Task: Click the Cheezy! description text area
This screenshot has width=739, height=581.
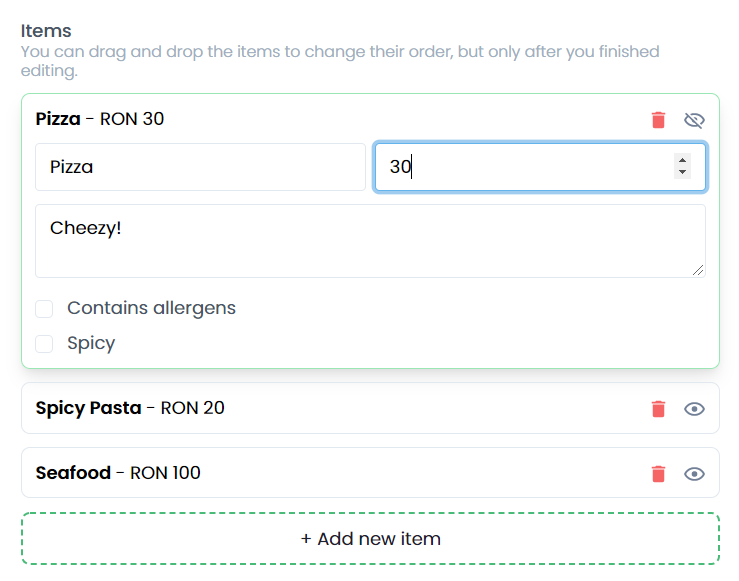Action: point(370,241)
